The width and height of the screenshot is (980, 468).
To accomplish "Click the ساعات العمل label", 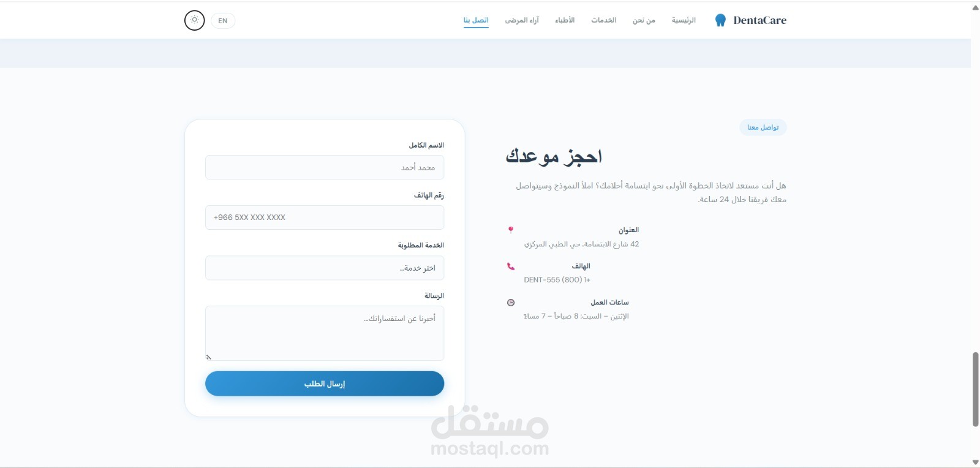I will (609, 303).
